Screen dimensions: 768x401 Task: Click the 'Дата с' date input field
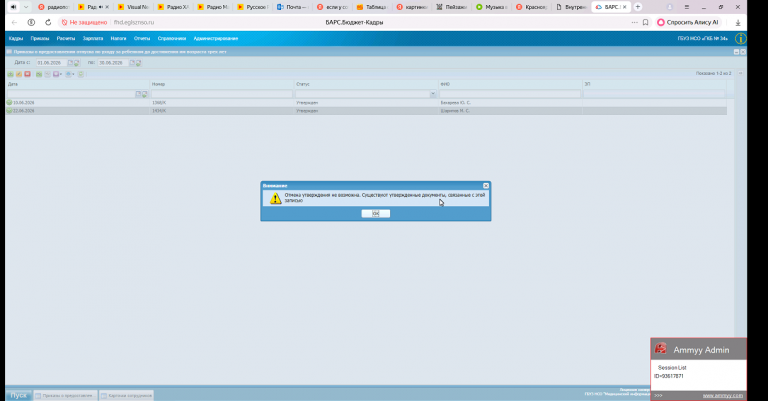(x=51, y=63)
